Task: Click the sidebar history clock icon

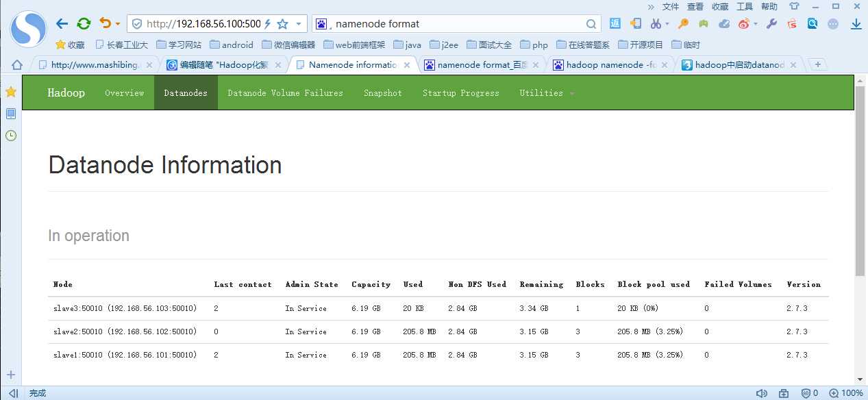Action: [11, 136]
